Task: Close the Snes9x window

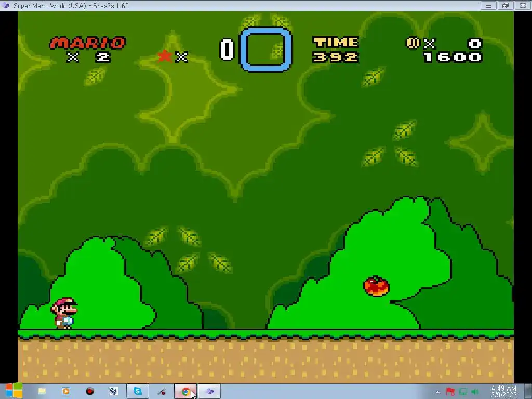Action: (x=523, y=5)
